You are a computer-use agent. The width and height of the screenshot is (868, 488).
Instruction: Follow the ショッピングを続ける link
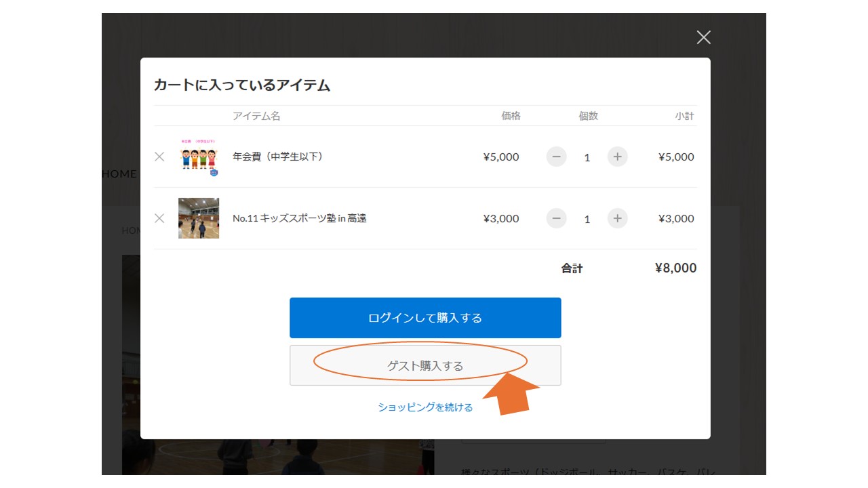[x=425, y=407]
